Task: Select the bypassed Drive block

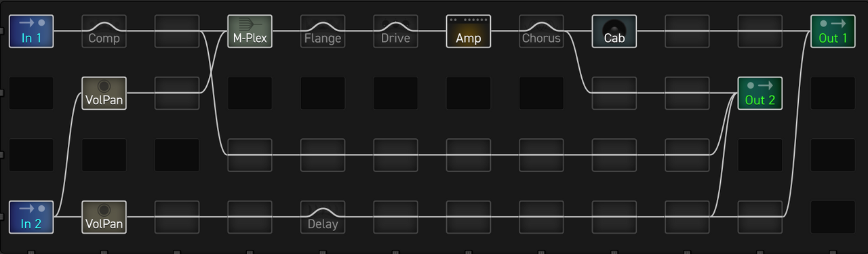Action: (395, 31)
